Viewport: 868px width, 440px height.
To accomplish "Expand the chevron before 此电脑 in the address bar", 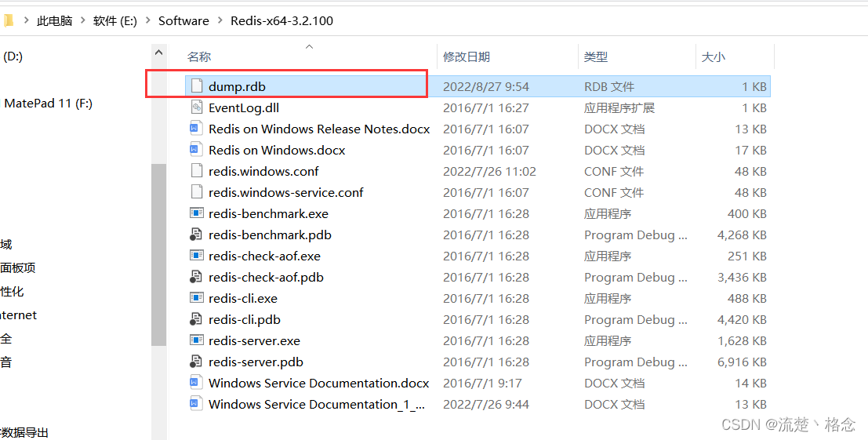I will pyautogui.click(x=26, y=21).
